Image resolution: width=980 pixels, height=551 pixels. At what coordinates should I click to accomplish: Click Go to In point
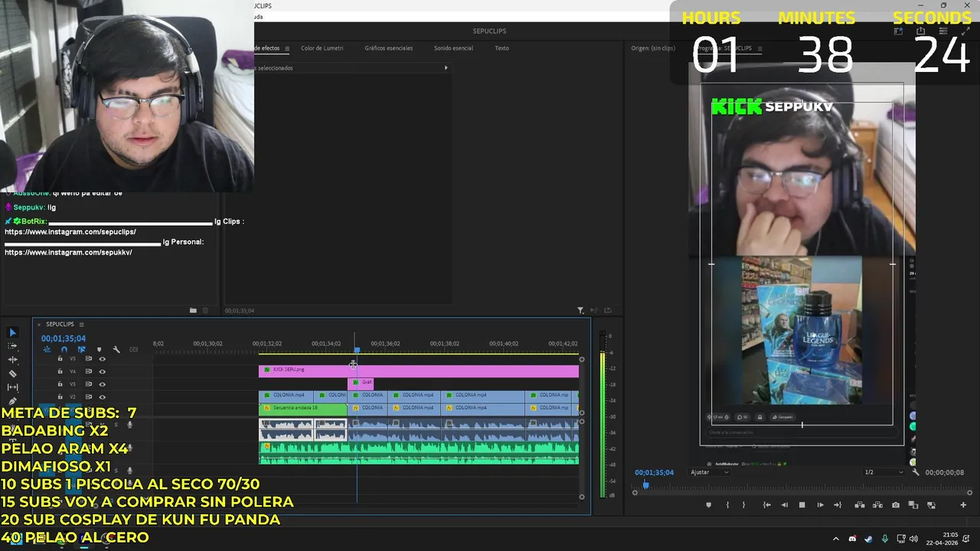coord(766,505)
